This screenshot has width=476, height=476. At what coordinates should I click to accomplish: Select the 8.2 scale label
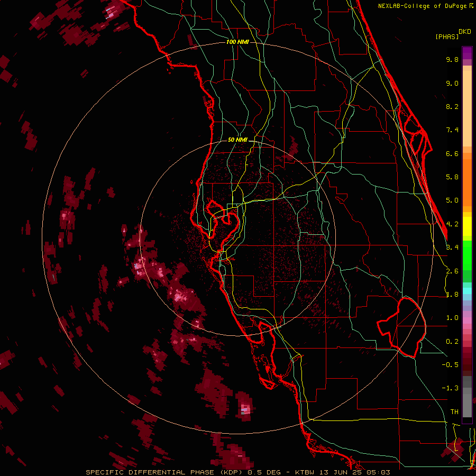(x=452, y=106)
